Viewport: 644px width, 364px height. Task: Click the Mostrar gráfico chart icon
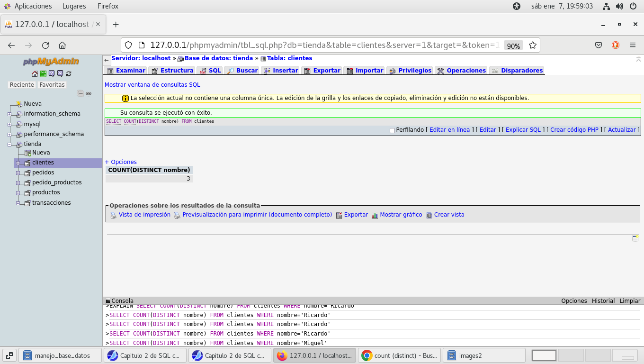[375, 215]
